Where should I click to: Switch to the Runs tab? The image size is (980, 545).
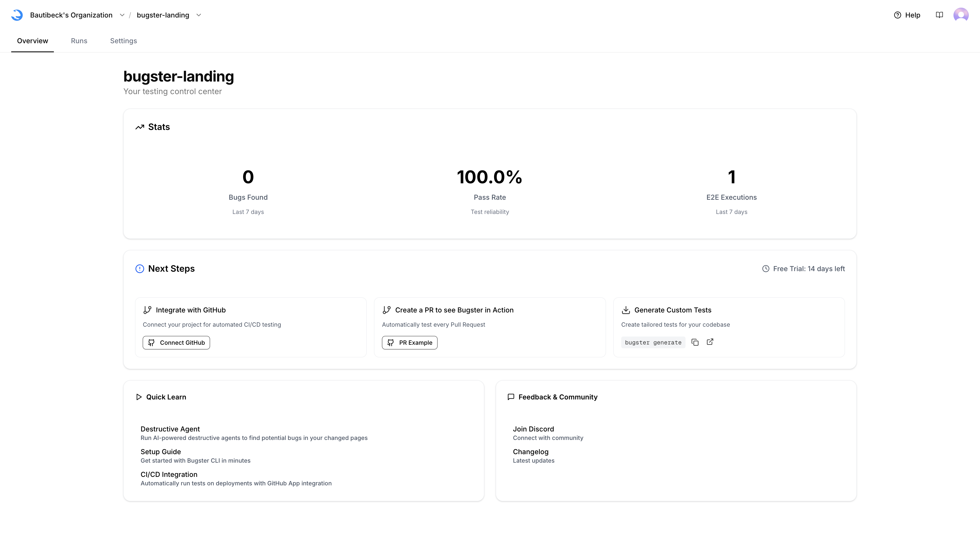[x=79, y=41]
